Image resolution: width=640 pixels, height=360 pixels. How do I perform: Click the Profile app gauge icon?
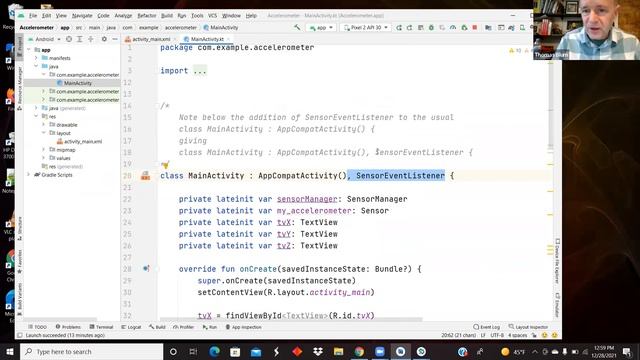click(x=453, y=27)
